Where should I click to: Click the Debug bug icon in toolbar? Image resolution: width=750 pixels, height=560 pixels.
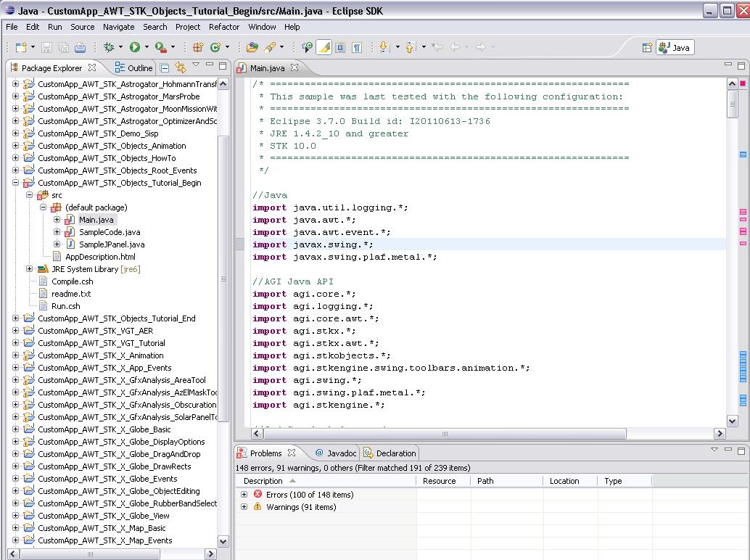[x=109, y=47]
